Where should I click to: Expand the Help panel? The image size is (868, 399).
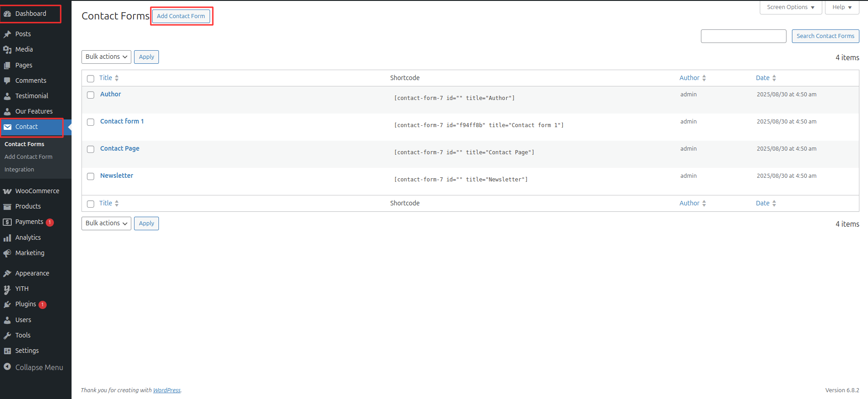pyautogui.click(x=842, y=7)
